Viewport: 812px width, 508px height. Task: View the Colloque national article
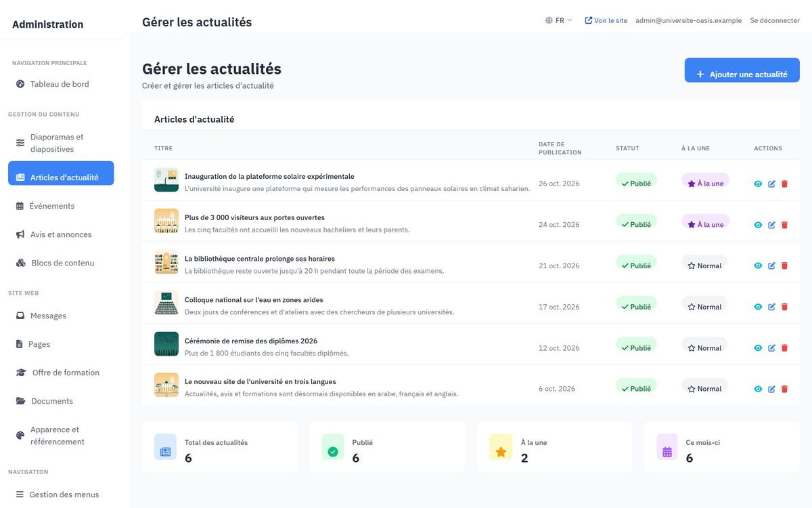758,307
